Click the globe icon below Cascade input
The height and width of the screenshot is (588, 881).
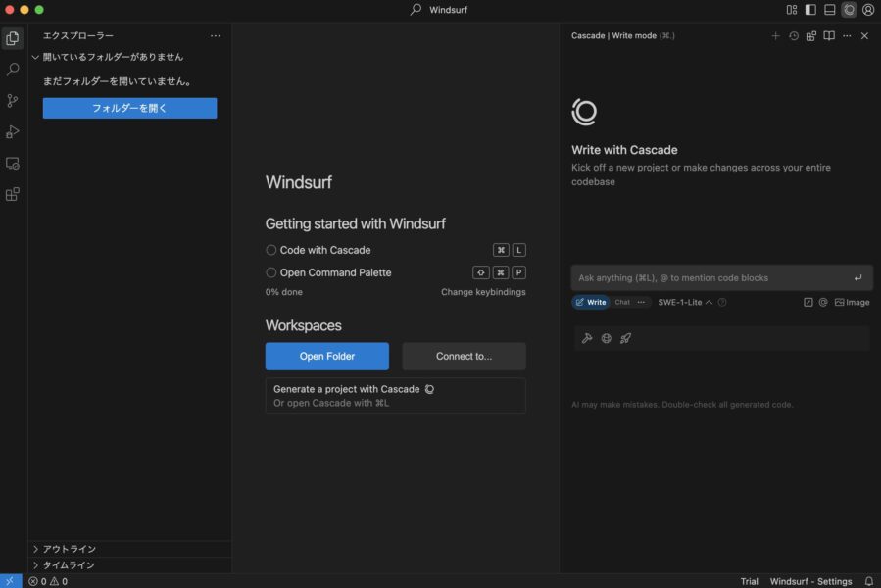click(x=607, y=338)
